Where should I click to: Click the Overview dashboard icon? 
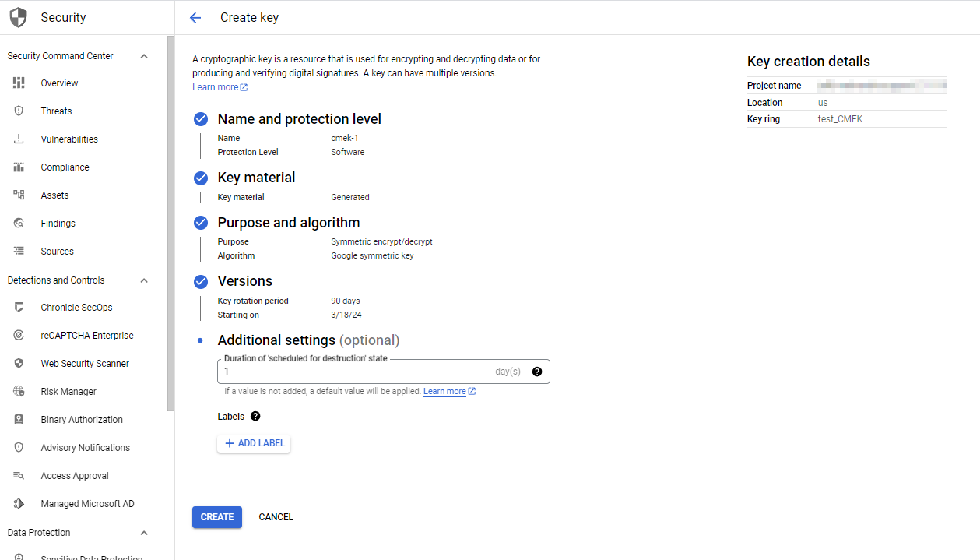click(19, 83)
